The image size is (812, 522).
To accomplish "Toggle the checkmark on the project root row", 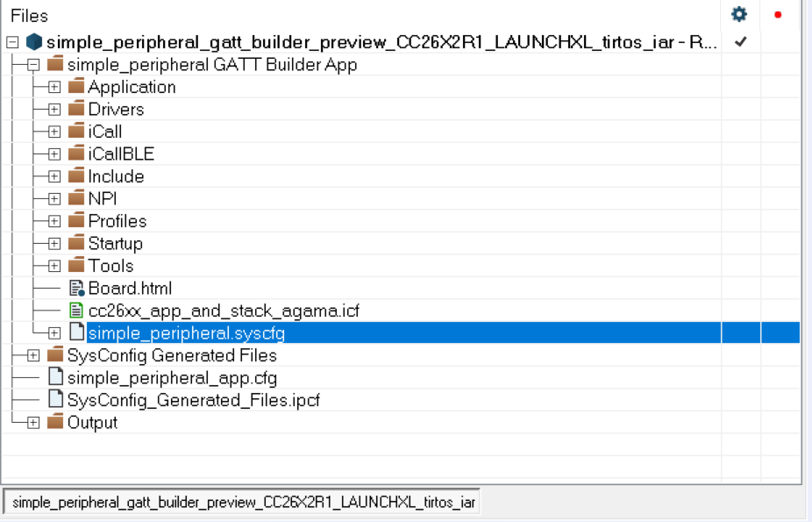I will click(738, 40).
